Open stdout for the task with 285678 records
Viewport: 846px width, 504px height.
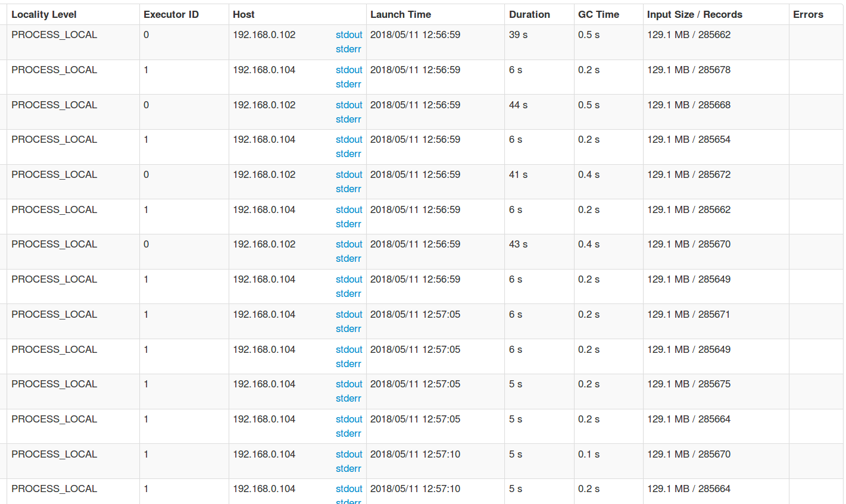(349, 70)
